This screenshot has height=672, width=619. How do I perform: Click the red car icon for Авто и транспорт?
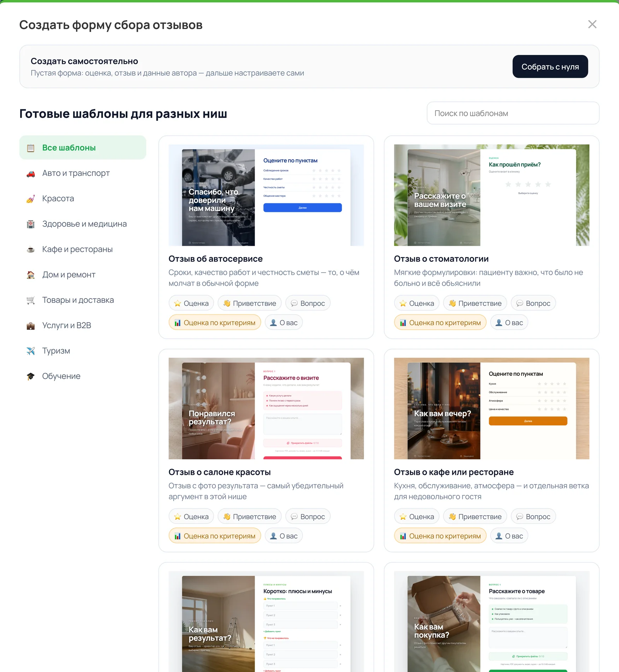31,173
